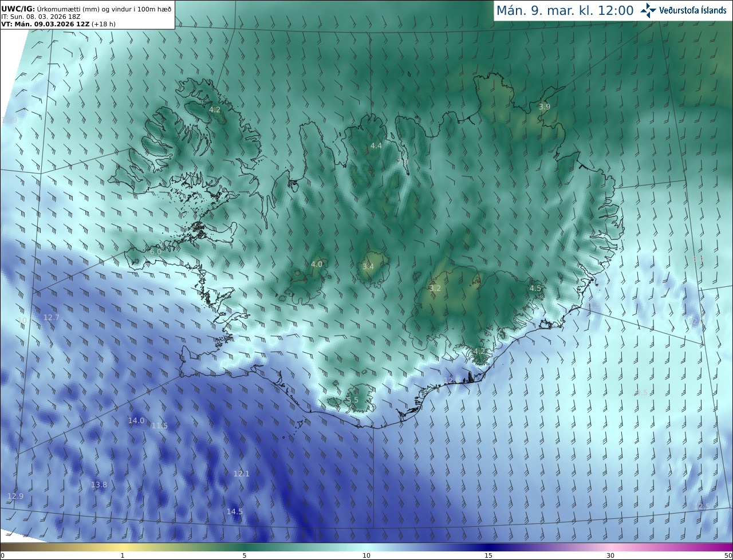
Task: Click the 4.0 value on the map
Action: [x=317, y=264]
